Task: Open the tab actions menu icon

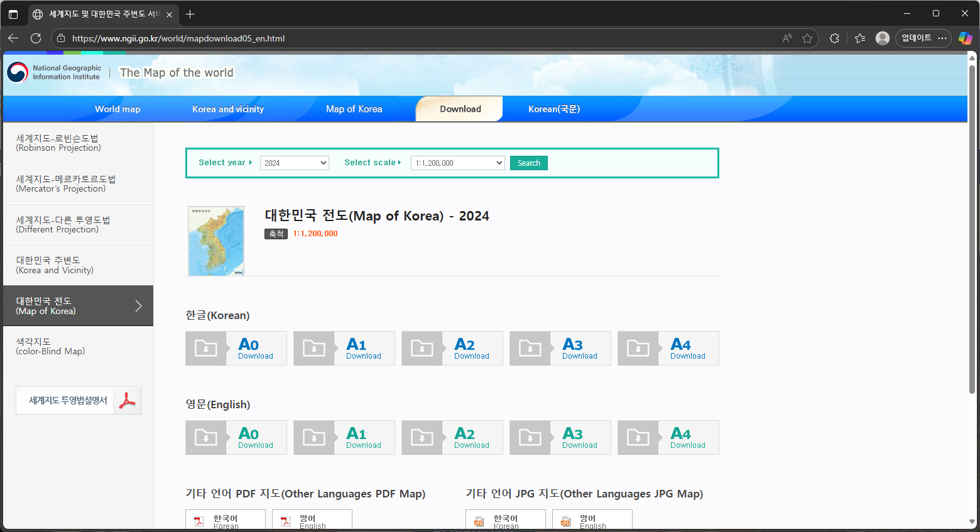Action: click(13, 14)
